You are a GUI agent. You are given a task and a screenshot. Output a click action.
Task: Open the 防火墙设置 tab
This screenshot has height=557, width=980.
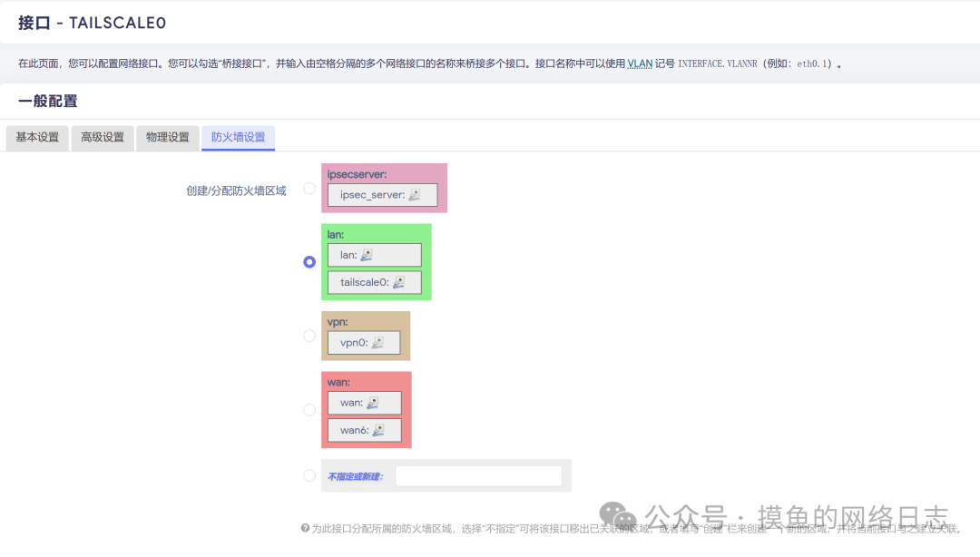[238, 138]
